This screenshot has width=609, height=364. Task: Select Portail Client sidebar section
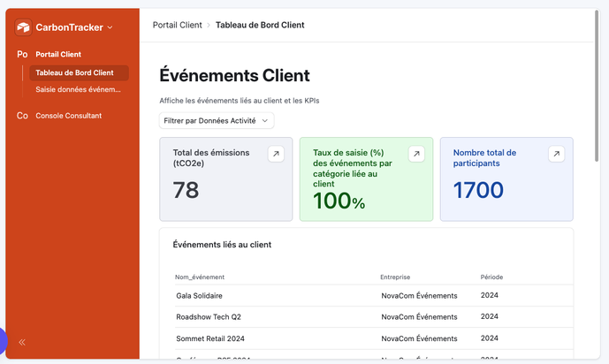coord(58,55)
